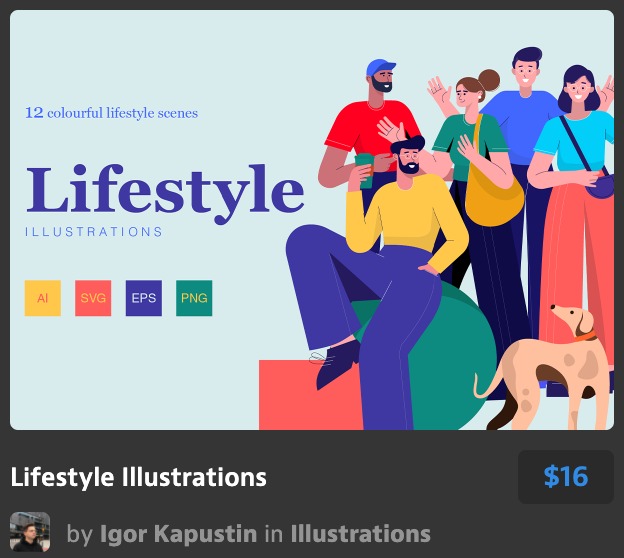Click the green cup held by the seated man
The height and width of the screenshot is (558, 624).
[366, 170]
